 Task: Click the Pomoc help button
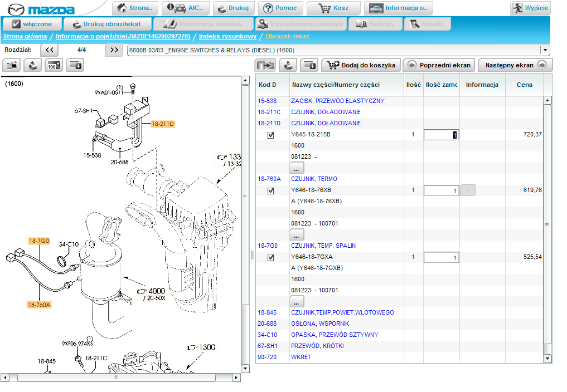point(281,8)
